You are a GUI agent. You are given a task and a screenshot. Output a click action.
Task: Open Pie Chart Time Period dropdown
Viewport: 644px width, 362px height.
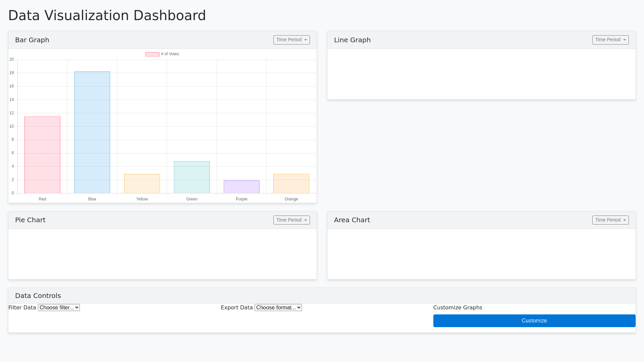pos(291,220)
